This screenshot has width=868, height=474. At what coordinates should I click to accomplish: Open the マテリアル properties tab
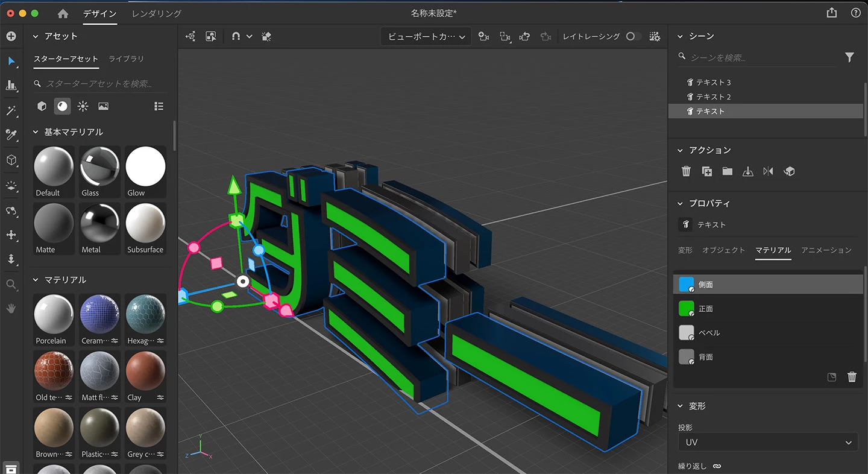click(773, 250)
